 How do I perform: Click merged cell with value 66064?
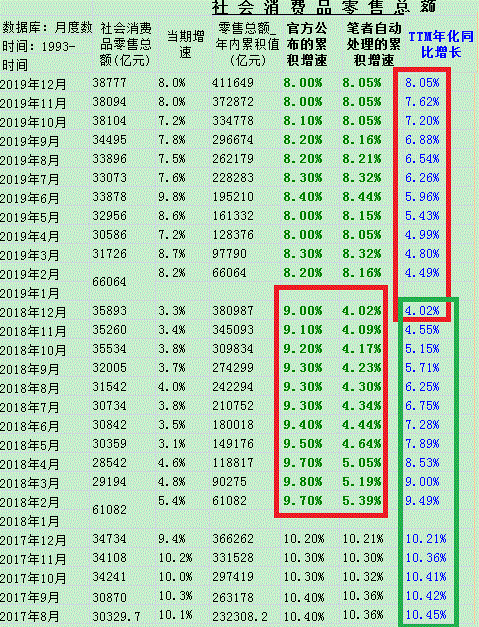point(109,282)
